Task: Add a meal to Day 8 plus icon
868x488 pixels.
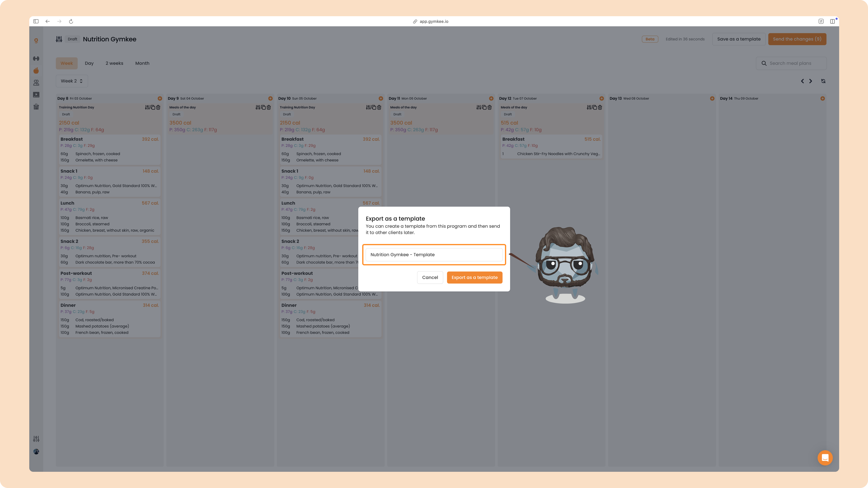Action: coord(160,98)
